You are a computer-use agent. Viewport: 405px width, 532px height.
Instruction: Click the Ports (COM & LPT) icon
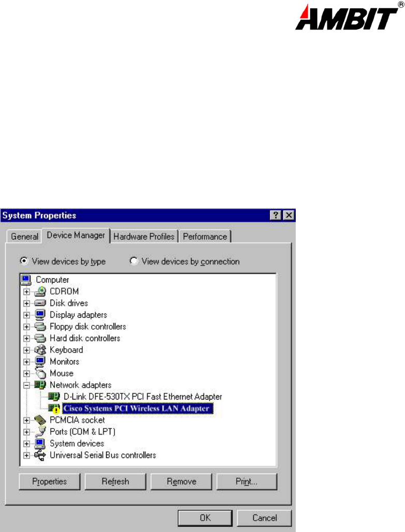coord(40,432)
